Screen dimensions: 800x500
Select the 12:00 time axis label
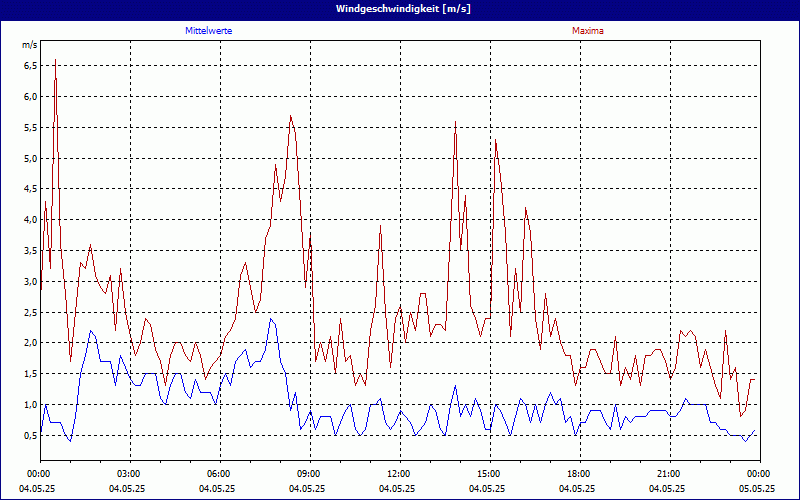pyautogui.click(x=399, y=473)
